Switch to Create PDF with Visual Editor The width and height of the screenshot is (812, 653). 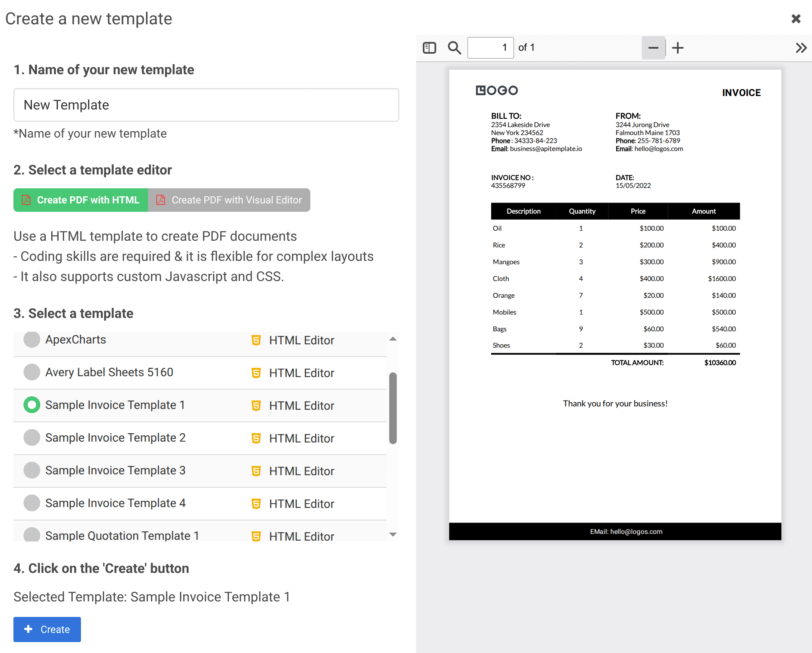tap(229, 200)
